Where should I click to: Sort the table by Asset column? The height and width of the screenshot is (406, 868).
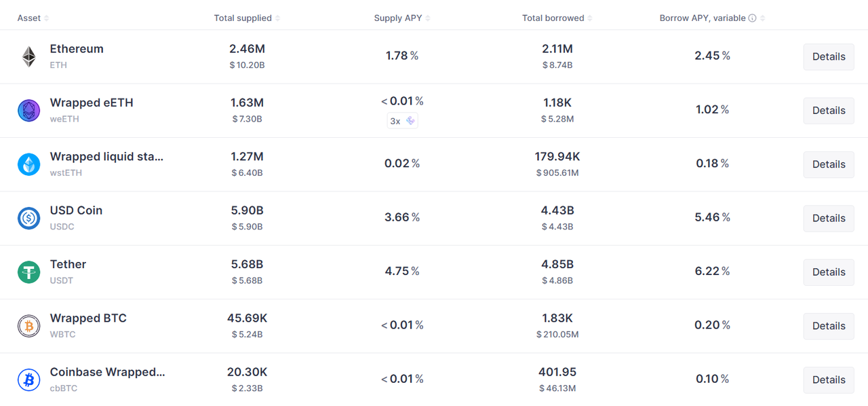[x=32, y=18]
